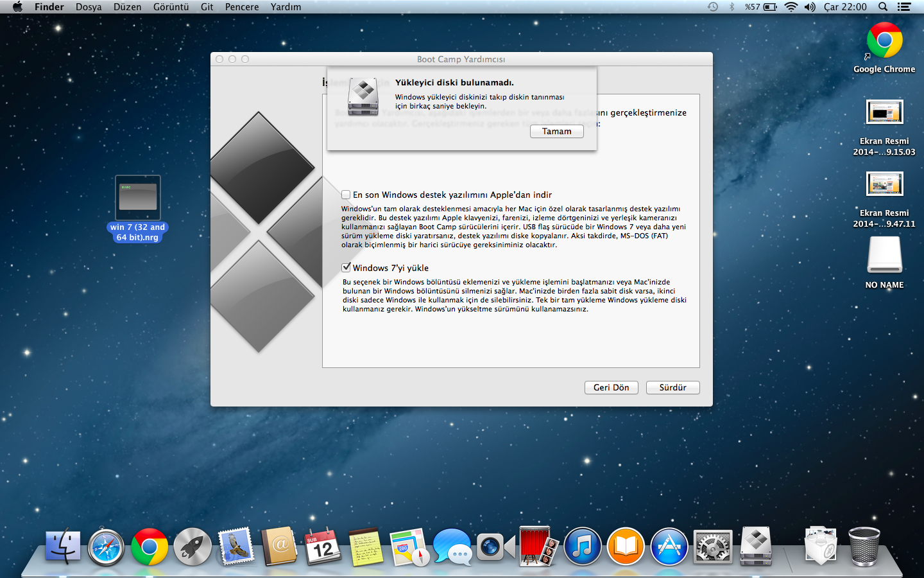Open Maps icon in Dock
Image resolution: width=924 pixels, height=578 pixels.
pos(409,547)
